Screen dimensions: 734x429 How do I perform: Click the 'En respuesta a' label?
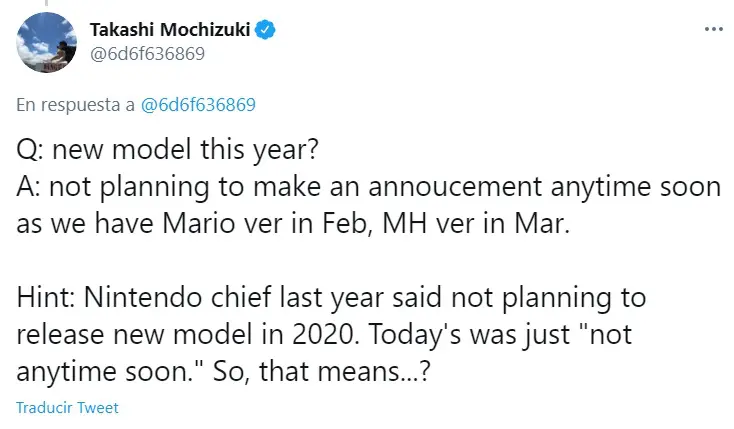click(75, 104)
